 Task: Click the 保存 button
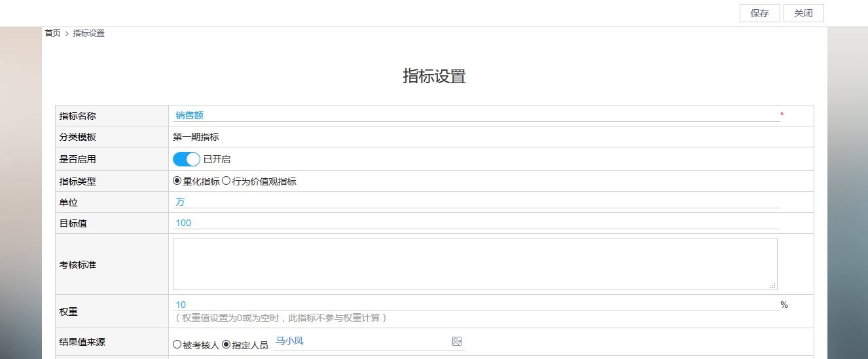[x=759, y=13]
